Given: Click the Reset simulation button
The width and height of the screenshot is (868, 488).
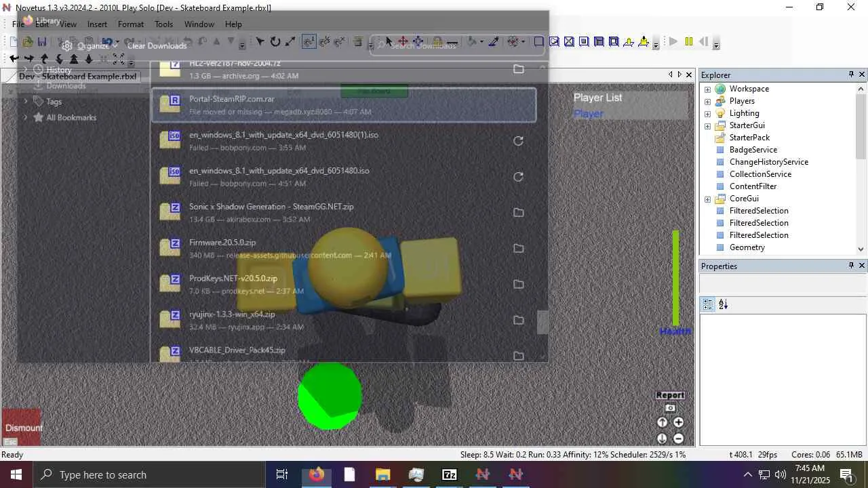Looking at the screenshot, I should coord(703,42).
